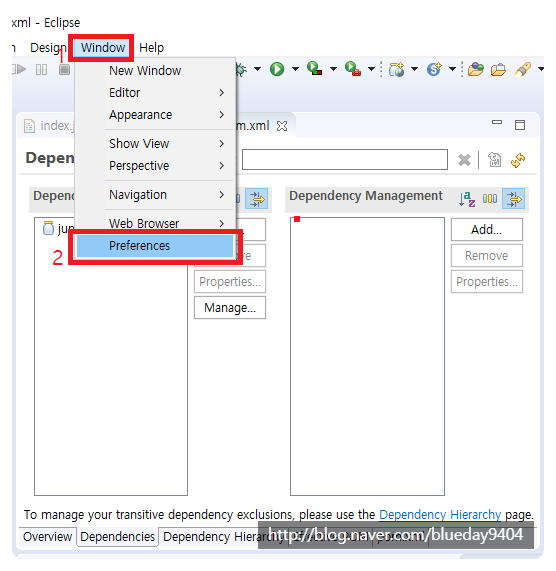Image resolution: width=556 pixels, height=571 pixels.
Task: Click the New Dynamic Web Project icon
Action: pyautogui.click(x=397, y=69)
